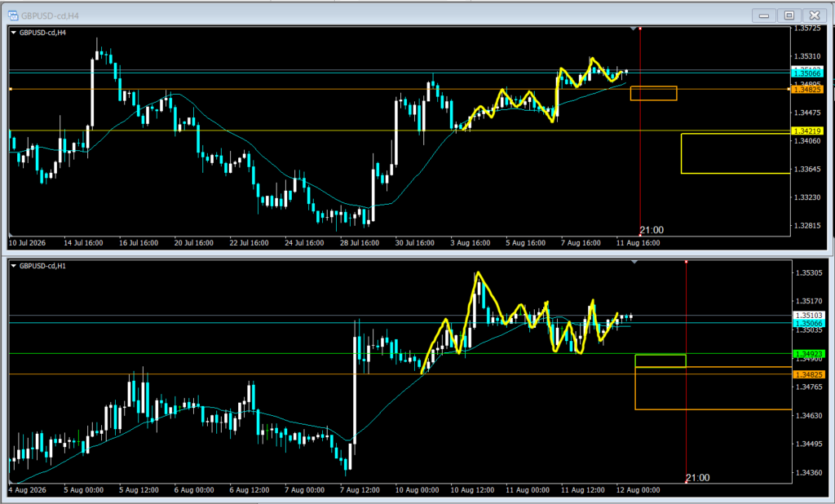Click the 7 Aug 16:00 time label
Viewport: 835px width, 504px height.
(581, 243)
